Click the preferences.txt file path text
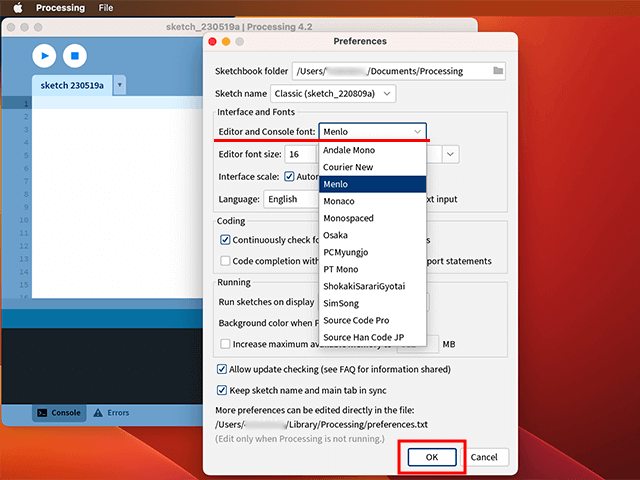 point(321,424)
